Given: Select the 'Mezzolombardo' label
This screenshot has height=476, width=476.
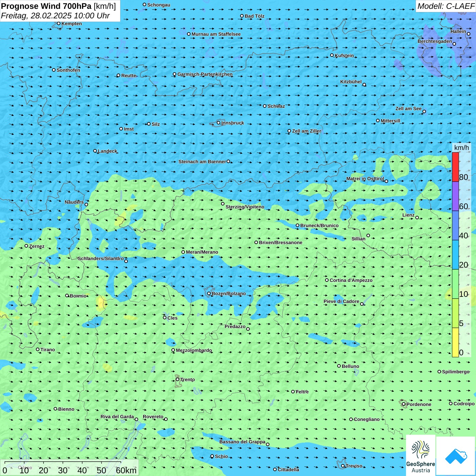Looking at the screenshot, I should (x=194, y=350).
